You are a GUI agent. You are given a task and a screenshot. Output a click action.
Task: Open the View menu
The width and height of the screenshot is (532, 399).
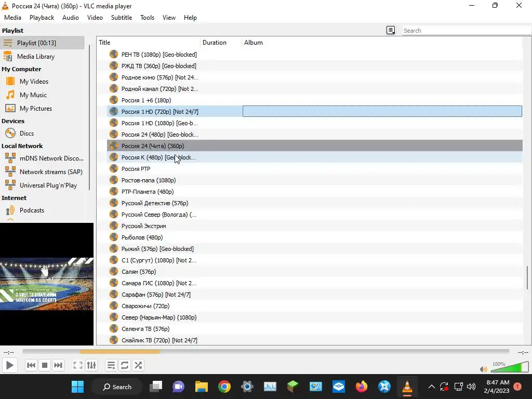[169, 18]
